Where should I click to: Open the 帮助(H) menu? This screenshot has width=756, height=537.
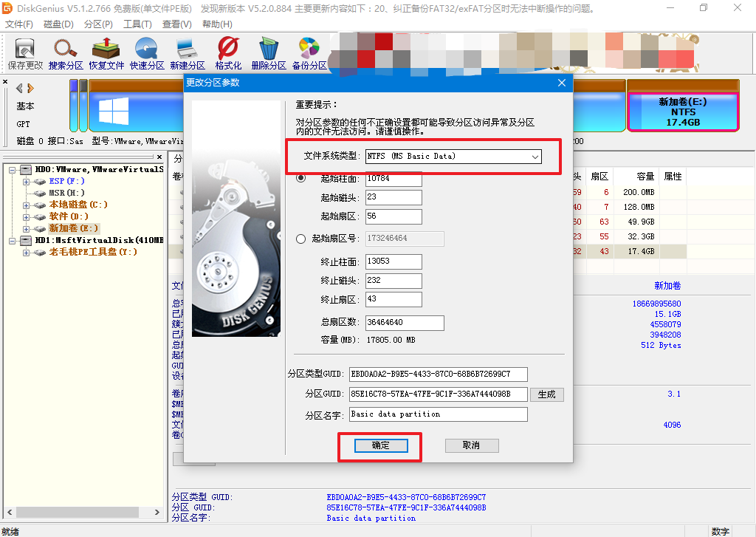(x=217, y=24)
